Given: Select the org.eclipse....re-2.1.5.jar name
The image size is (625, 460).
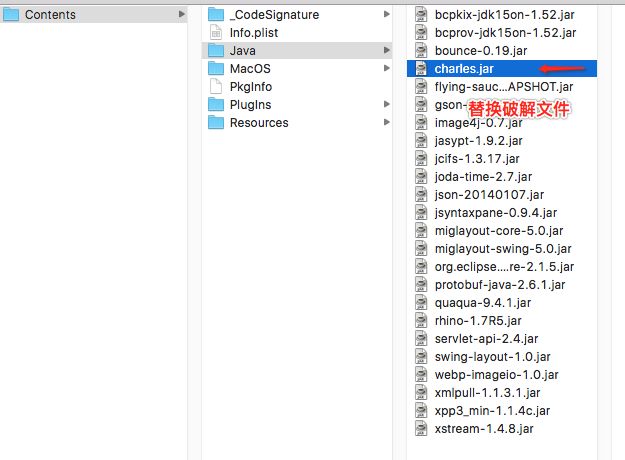Looking at the screenshot, I should pos(504,266).
